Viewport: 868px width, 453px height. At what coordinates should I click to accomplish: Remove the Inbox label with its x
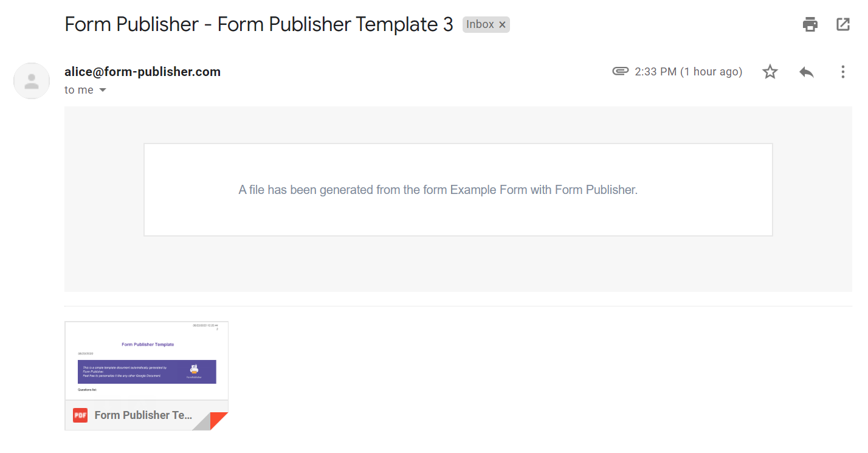502,24
